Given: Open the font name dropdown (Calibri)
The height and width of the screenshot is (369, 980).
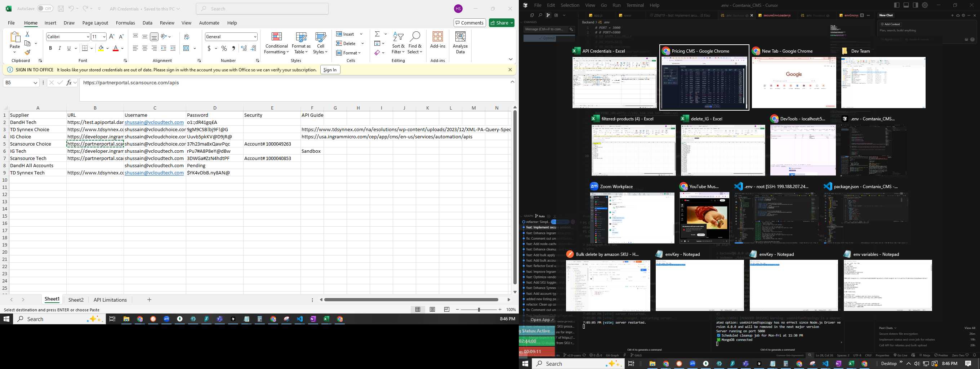Looking at the screenshot, I should pos(88,36).
